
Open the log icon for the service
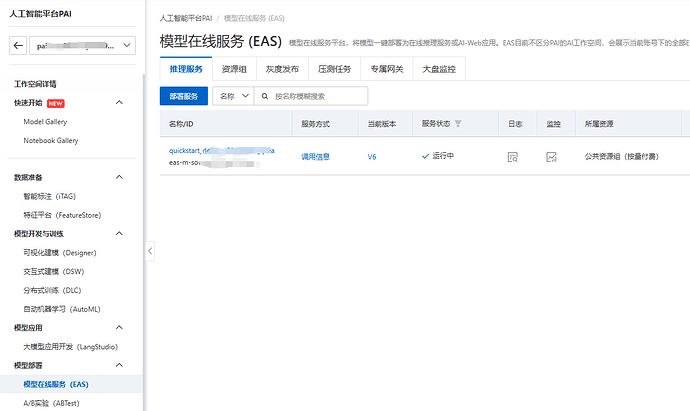(x=513, y=157)
